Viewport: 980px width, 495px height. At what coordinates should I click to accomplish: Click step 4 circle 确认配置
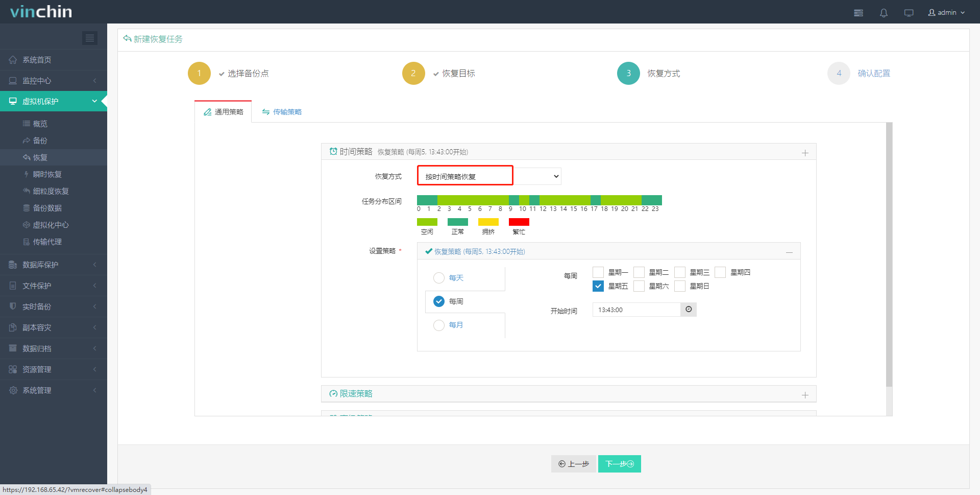coord(839,73)
